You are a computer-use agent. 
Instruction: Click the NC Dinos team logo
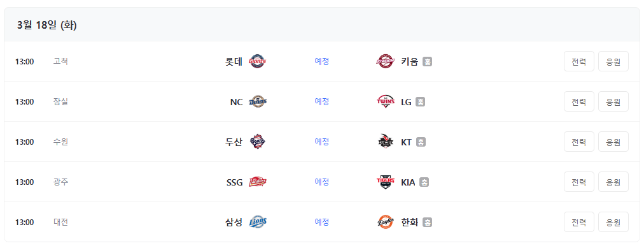coord(258,101)
